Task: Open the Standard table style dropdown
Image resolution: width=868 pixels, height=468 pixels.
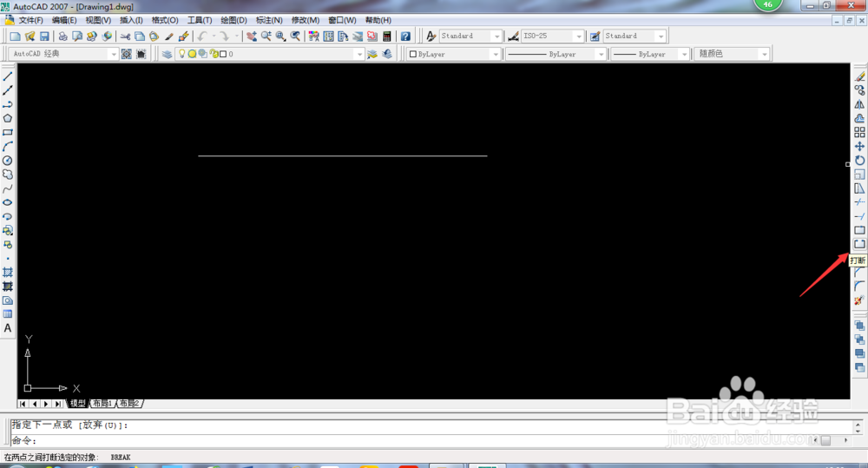Action: [661, 36]
